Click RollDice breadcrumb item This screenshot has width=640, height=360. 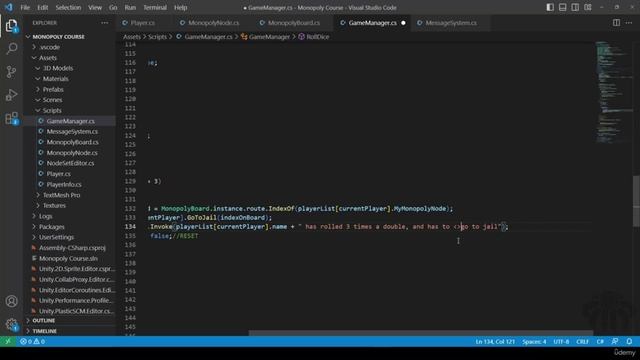(x=314, y=37)
